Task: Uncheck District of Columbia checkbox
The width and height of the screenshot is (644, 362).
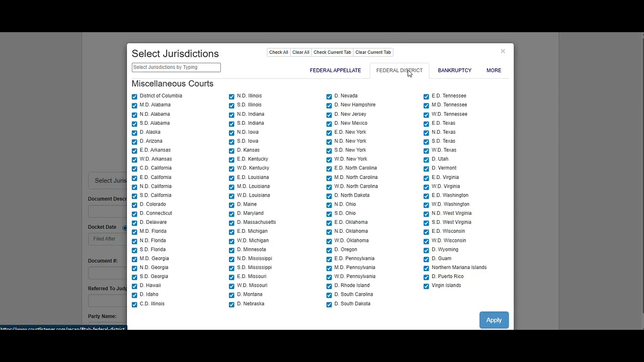Action: pos(134,97)
